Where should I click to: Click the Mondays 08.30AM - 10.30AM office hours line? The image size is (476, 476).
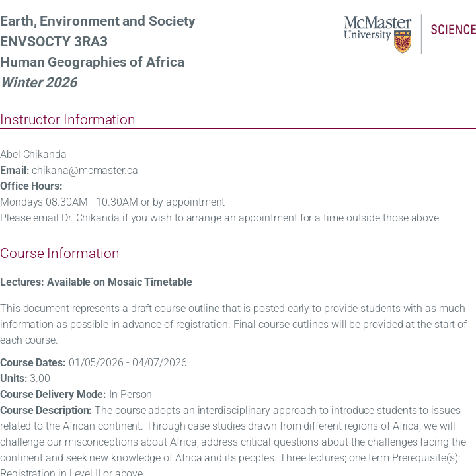pos(112,202)
